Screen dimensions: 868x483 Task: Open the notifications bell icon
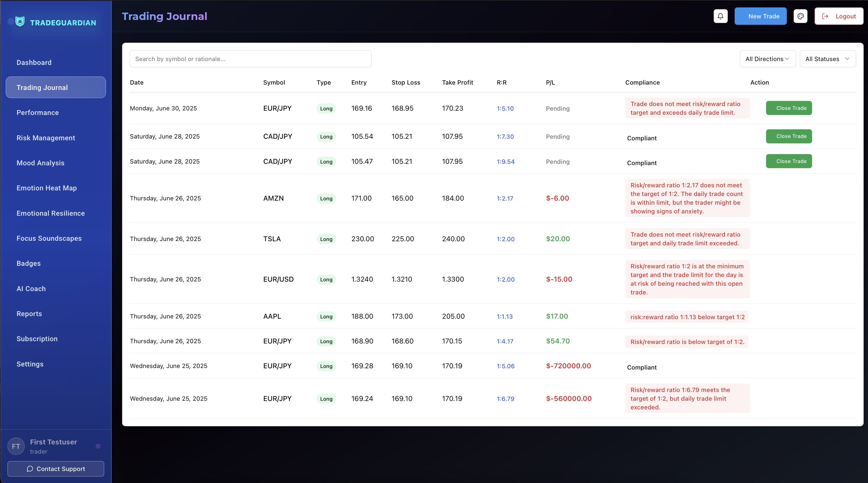click(720, 16)
